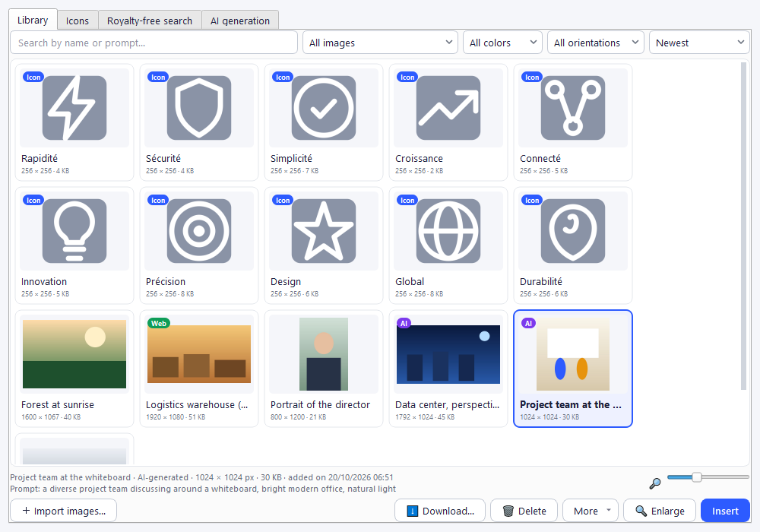Select the Portrait of the director thumbnail
This screenshot has height=532, width=760.
coord(323,354)
